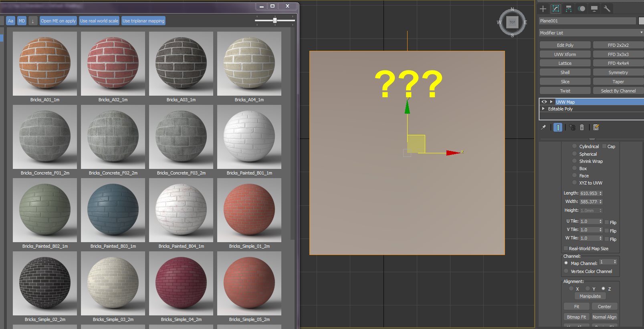Click Make Unique icon in modifier stack
This screenshot has width=644, height=329.
[572, 127]
